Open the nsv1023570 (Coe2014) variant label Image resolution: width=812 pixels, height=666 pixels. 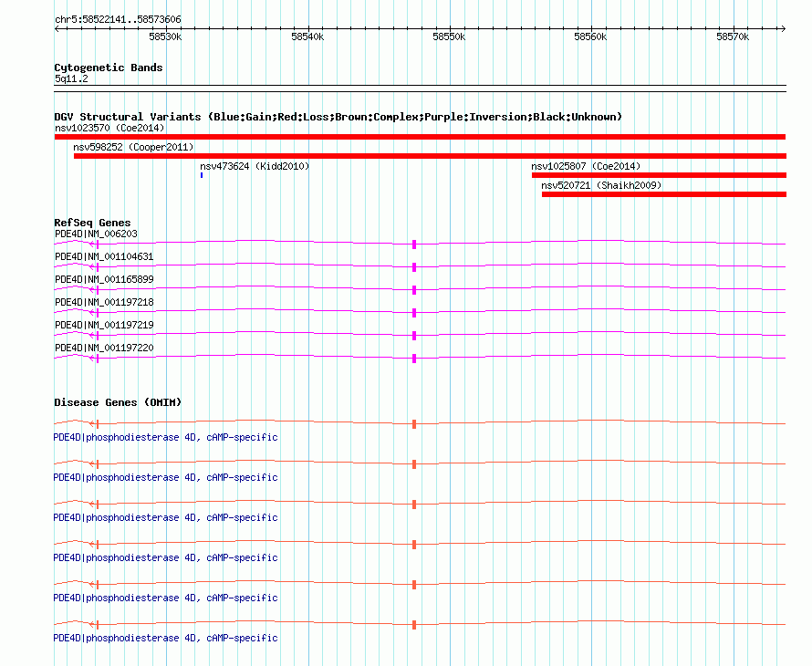pyautogui.click(x=109, y=128)
